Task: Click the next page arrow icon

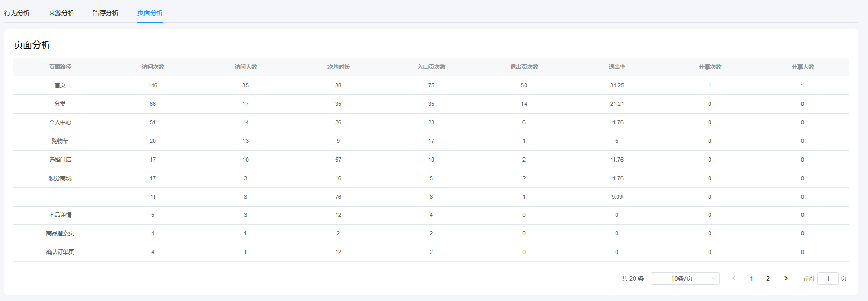Action: [786, 278]
